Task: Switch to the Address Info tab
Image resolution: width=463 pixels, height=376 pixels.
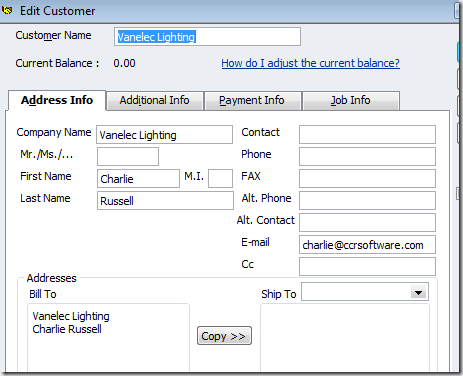Action: pyautogui.click(x=57, y=100)
